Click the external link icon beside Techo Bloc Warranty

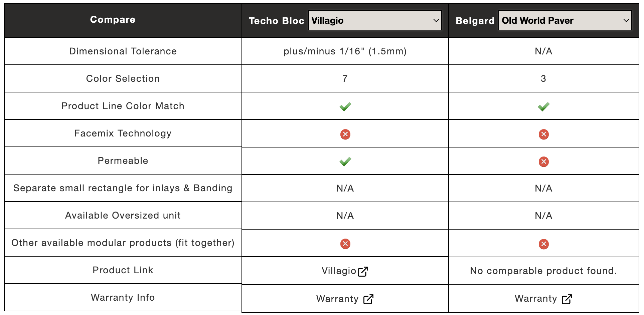[368, 299]
